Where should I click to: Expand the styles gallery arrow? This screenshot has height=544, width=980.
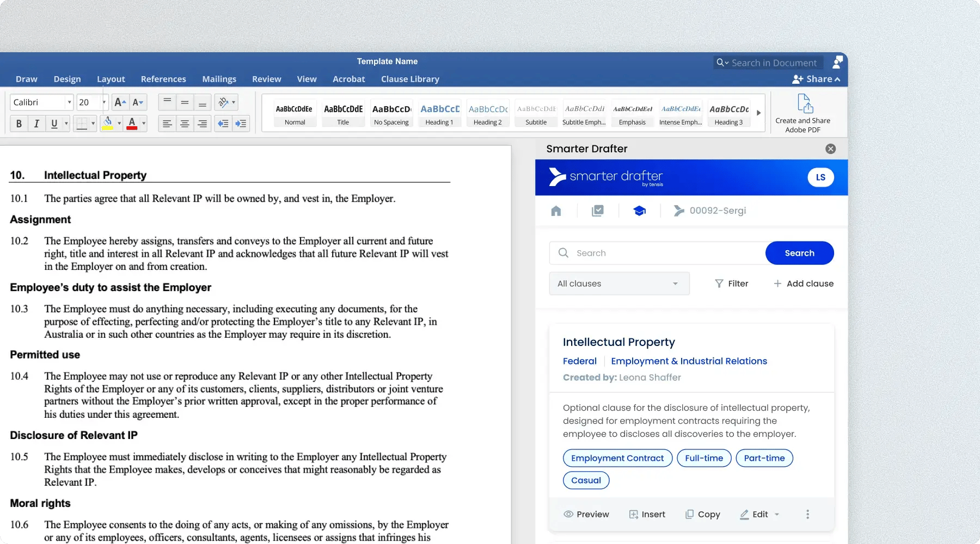[758, 113]
